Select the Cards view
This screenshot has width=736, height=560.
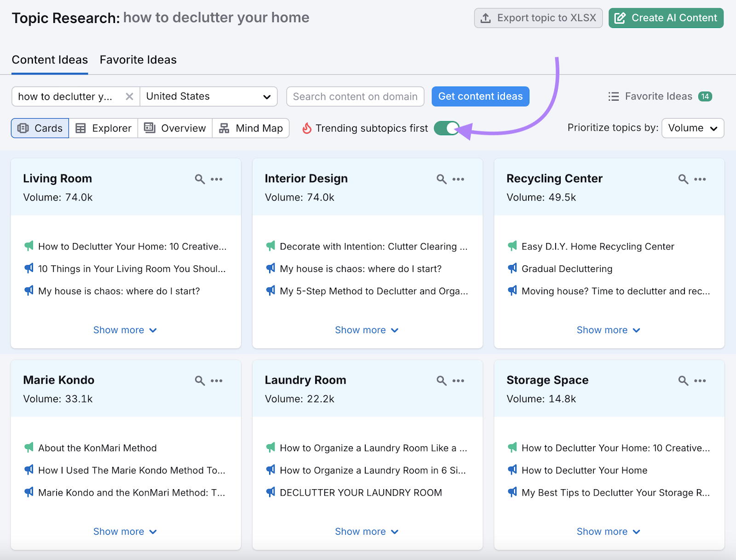[x=40, y=128]
